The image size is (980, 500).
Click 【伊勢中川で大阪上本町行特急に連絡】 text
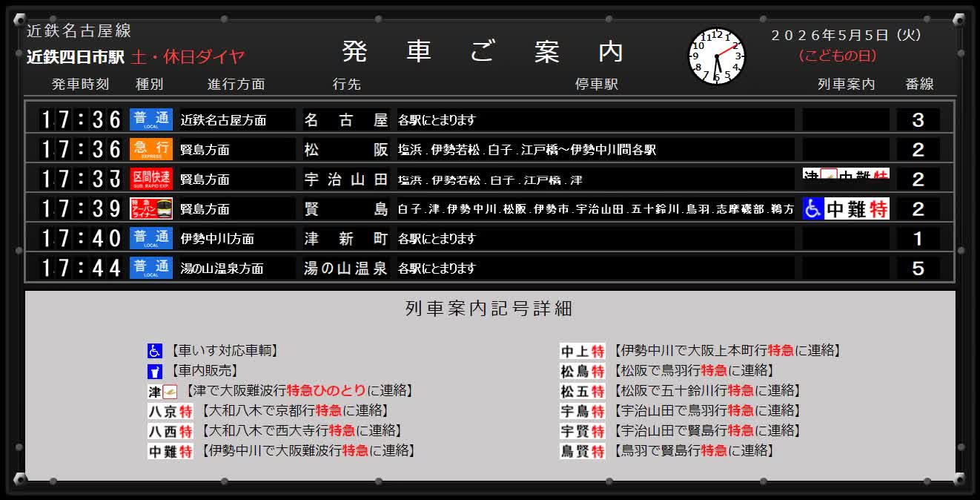(727, 351)
